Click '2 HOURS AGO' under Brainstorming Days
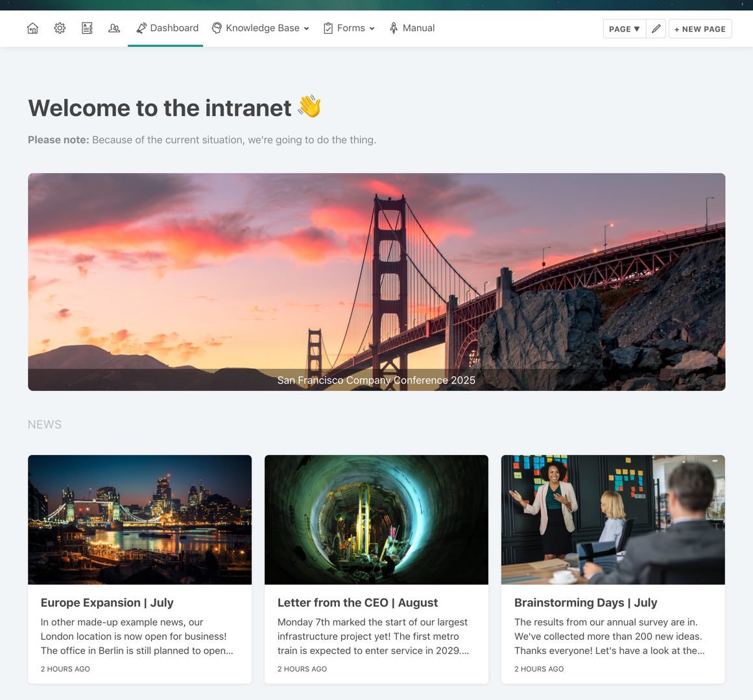This screenshot has height=700, width=753. click(x=539, y=669)
